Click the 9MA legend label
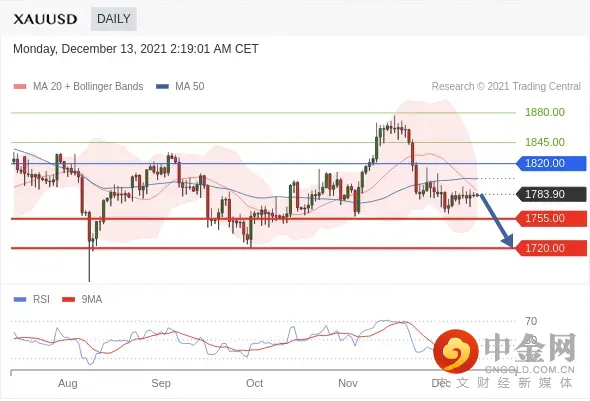Viewport: 590px width, 401px height. click(x=92, y=299)
